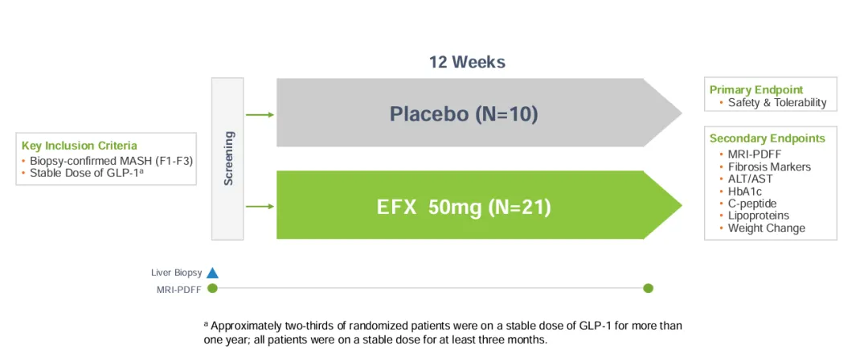Click the Safety & Tolerability bullet
This screenshot has width=868, height=358.
pos(776,102)
